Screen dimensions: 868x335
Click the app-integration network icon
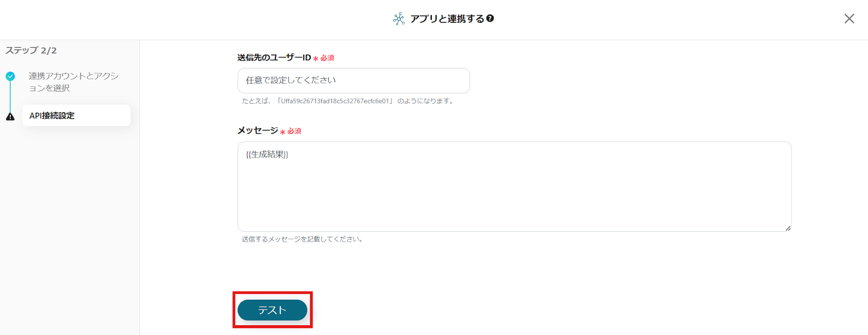[x=399, y=19]
